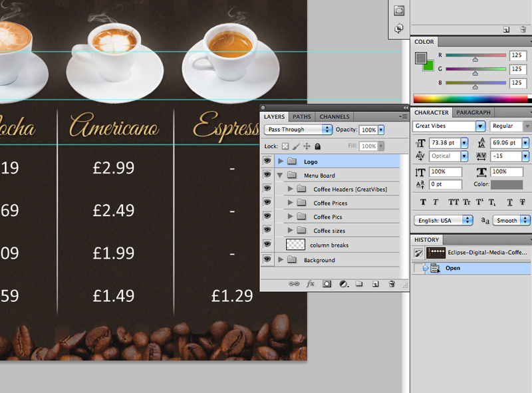Open the font size dropdown
Screen dimensions: 532x393
(x=464, y=143)
